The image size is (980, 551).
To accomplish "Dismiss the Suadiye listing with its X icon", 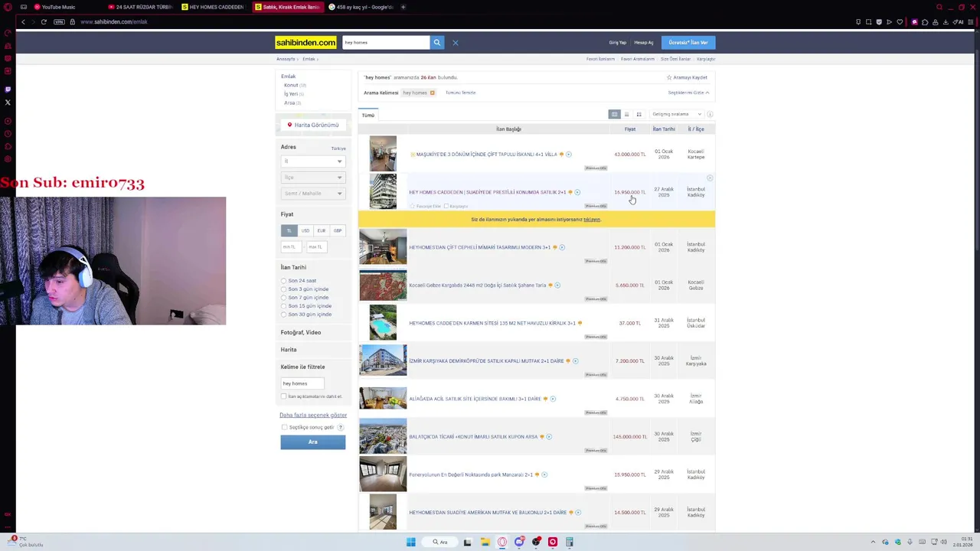I will pos(710,178).
